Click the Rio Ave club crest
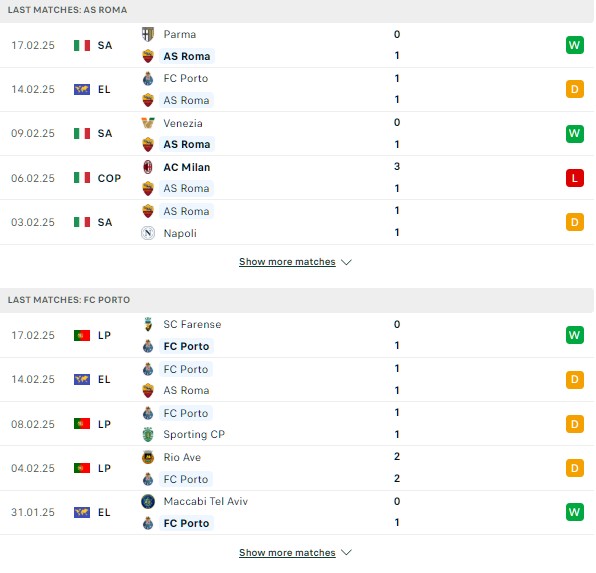The width and height of the screenshot is (596, 573). tap(148, 457)
